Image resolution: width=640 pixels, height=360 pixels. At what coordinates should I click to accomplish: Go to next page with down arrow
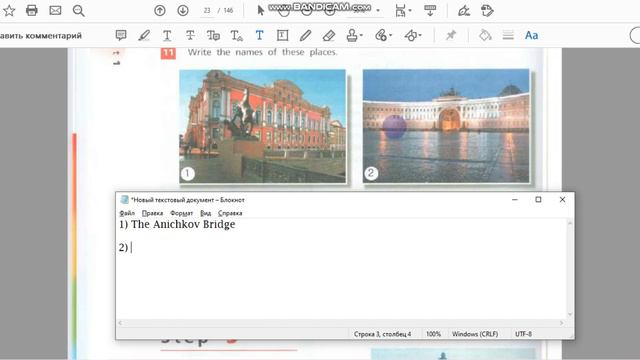click(x=183, y=11)
